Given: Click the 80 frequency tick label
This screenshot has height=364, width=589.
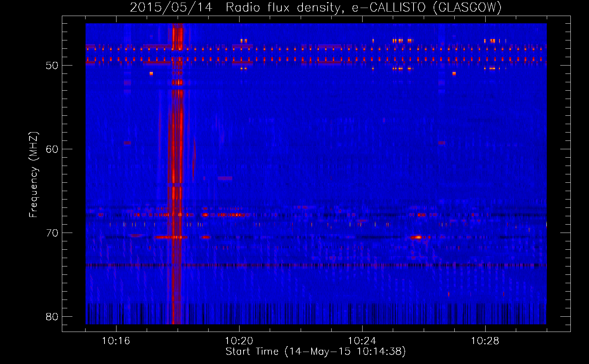Looking at the screenshot, I should [x=52, y=317].
